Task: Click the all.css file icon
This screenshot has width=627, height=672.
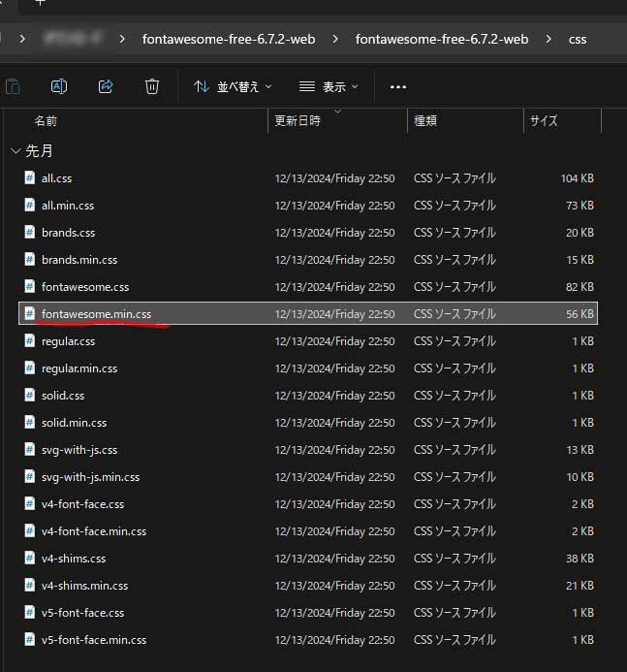Action: click(x=30, y=178)
